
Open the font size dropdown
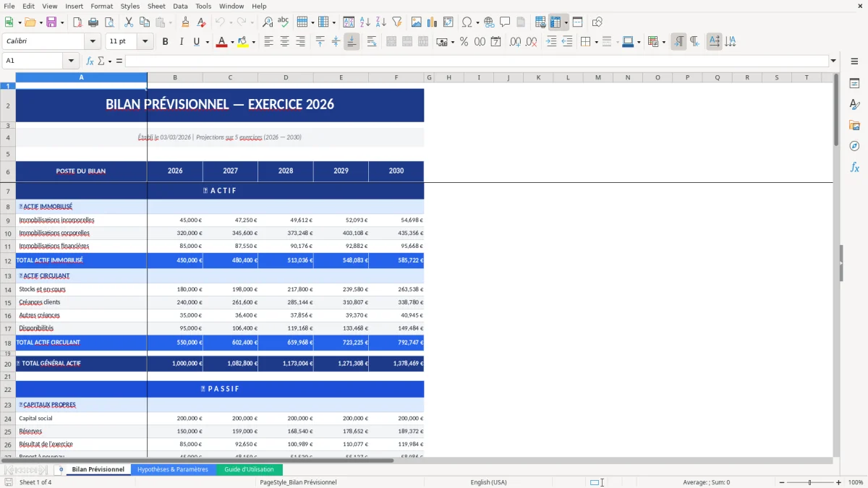(x=143, y=41)
